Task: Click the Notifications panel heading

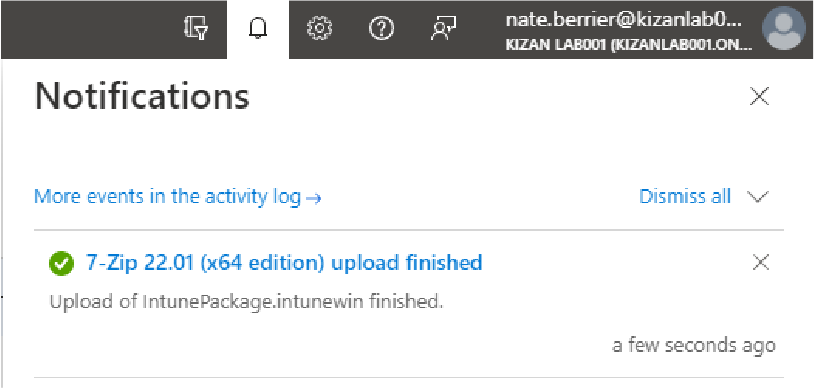Action: pyautogui.click(x=142, y=96)
